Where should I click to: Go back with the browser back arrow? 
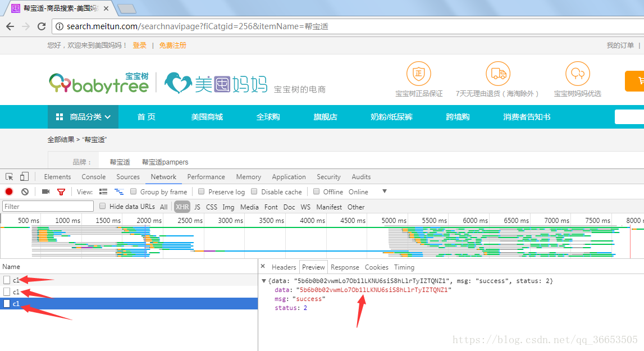coord(10,26)
